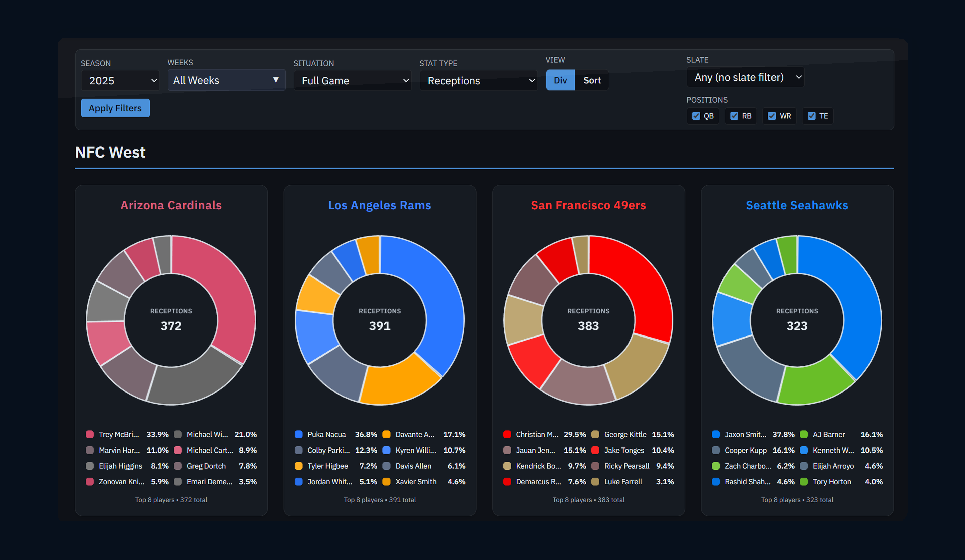Click Michael Cart... pink legend swatch
This screenshot has height=560, width=965.
178,450
